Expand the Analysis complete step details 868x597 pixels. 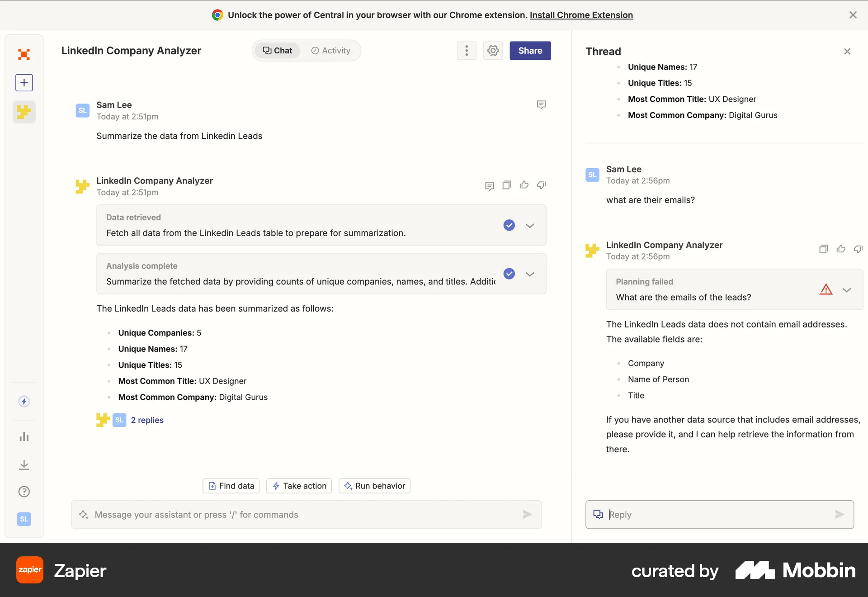coord(529,274)
